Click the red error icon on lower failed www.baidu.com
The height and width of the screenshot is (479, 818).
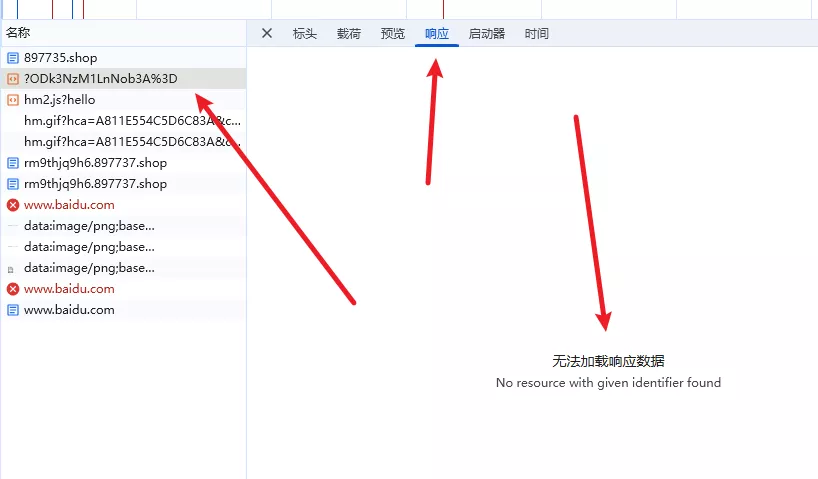(13, 289)
